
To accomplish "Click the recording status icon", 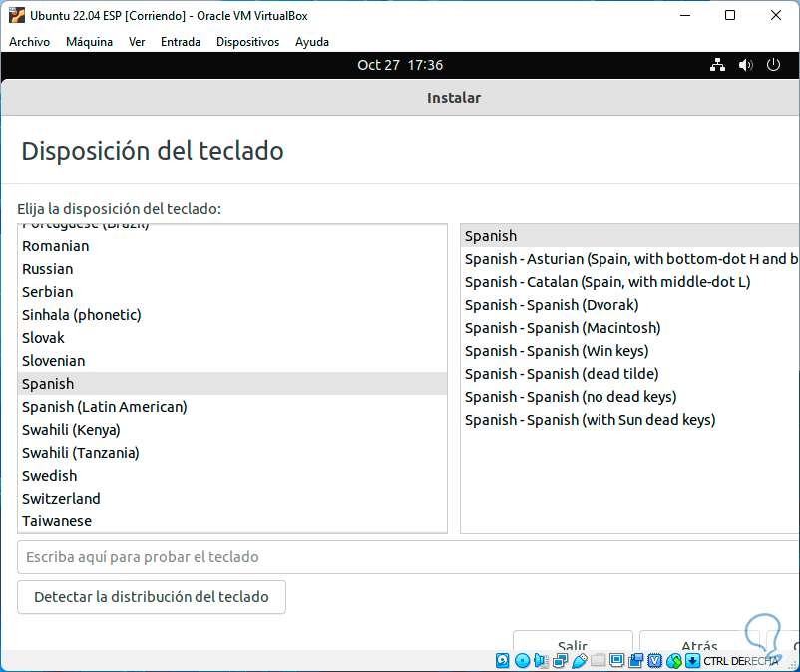I will coord(636,661).
